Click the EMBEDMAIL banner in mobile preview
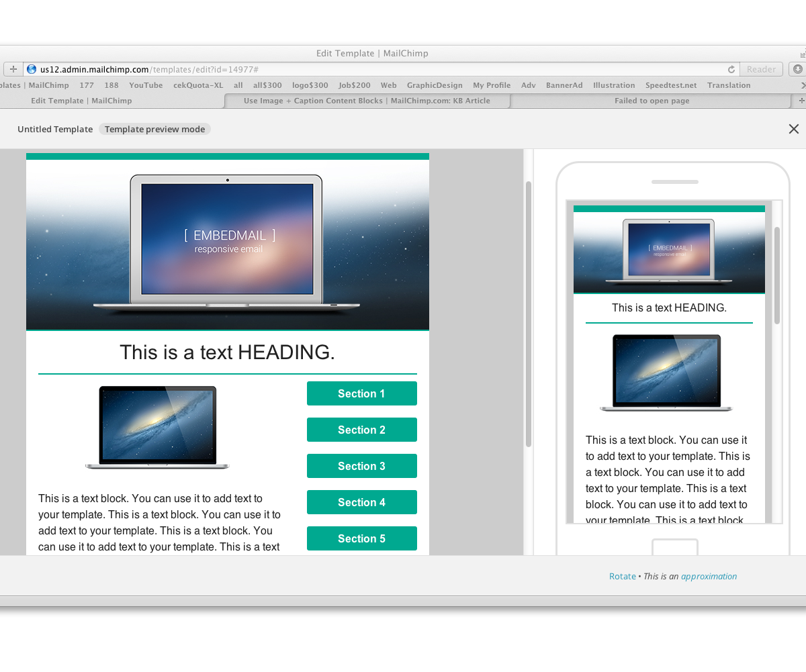 click(x=669, y=252)
